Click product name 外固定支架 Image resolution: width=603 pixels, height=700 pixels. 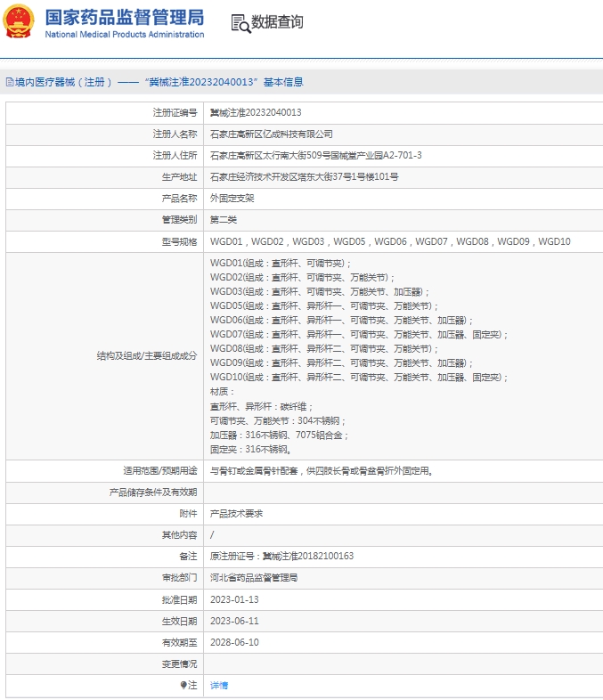pos(232,199)
